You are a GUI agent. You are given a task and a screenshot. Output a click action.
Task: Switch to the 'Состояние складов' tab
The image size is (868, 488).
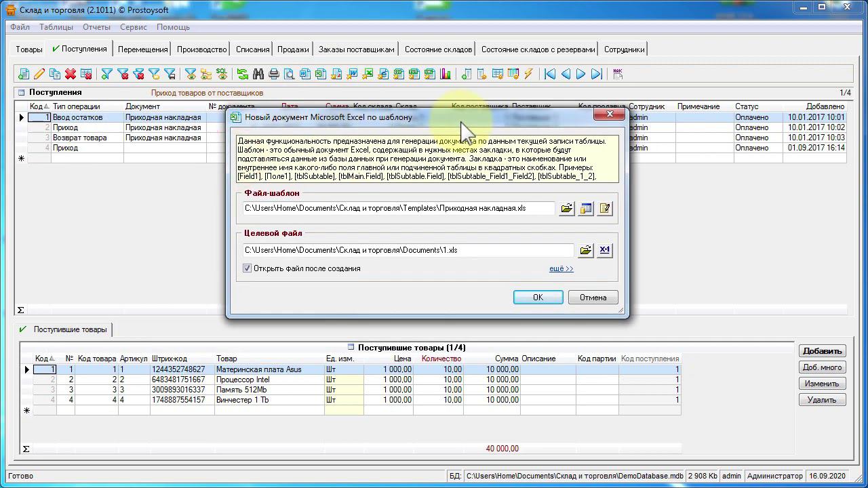click(438, 49)
